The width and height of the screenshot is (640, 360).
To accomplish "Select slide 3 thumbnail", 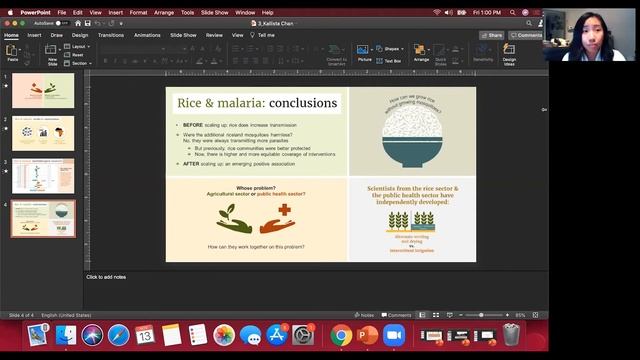I will 43,176.
